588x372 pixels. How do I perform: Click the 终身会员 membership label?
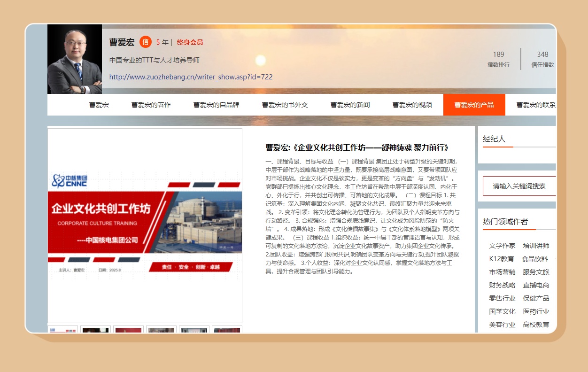[190, 42]
